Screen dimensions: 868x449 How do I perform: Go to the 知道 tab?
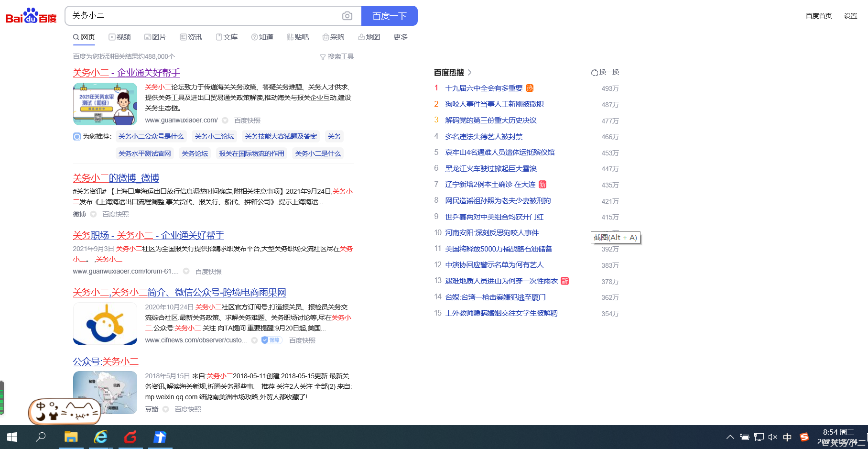[x=262, y=37]
